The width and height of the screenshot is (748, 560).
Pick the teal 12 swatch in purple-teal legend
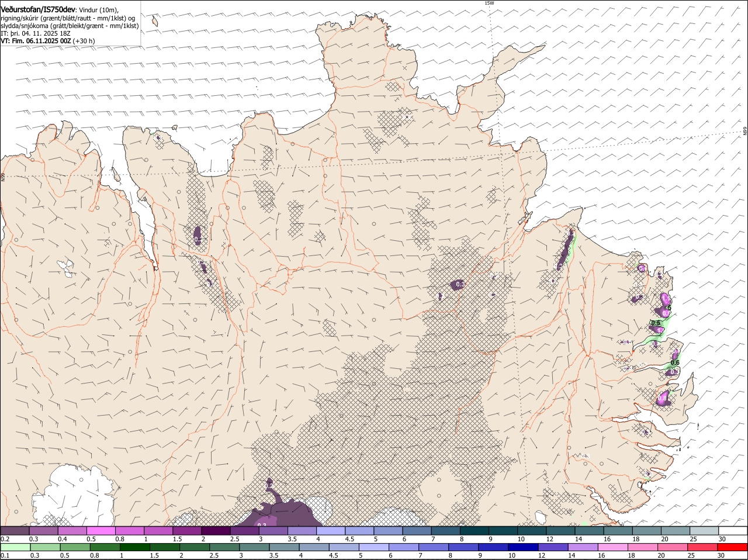pyautogui.click(x=560, y=531)
